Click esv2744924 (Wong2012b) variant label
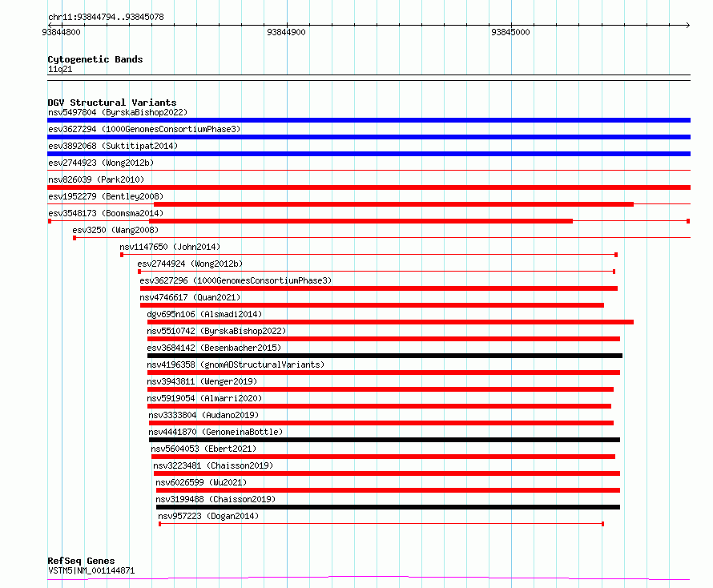Screen dimensions: 713x588 (x=190, y=264)
